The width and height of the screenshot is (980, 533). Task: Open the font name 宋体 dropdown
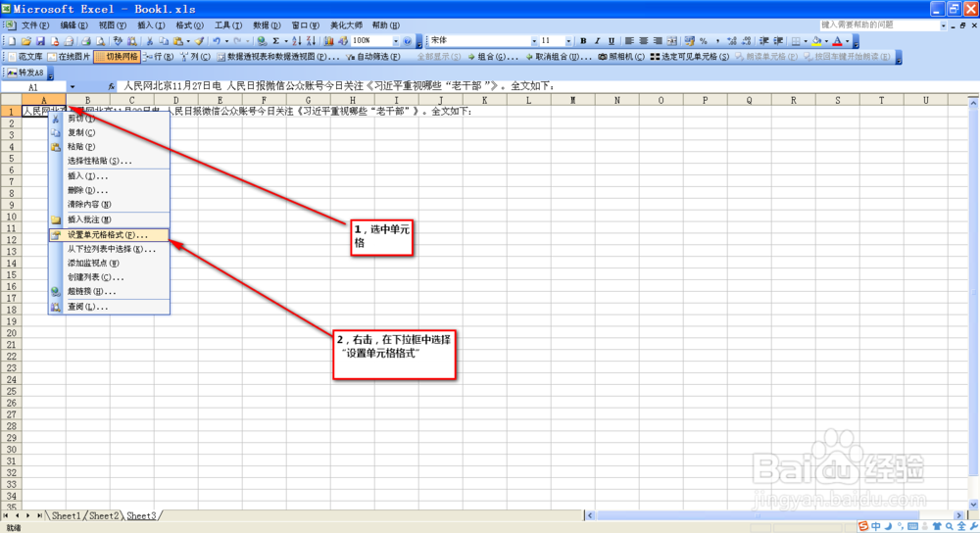click(x=534, y=41)
